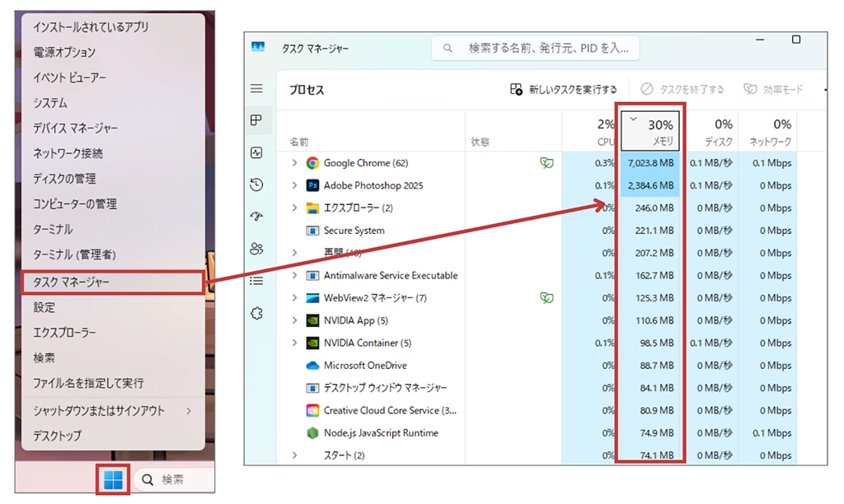Open the Performance sidebar icon
Screen dimensions: 844x504
pyautogui.click(x=257, y=152)
